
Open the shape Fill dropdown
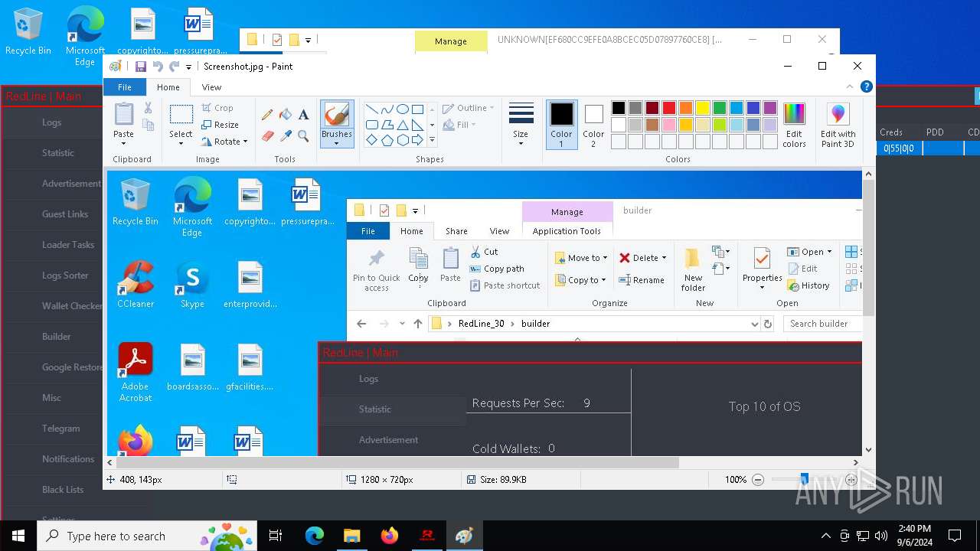[460, 125]
